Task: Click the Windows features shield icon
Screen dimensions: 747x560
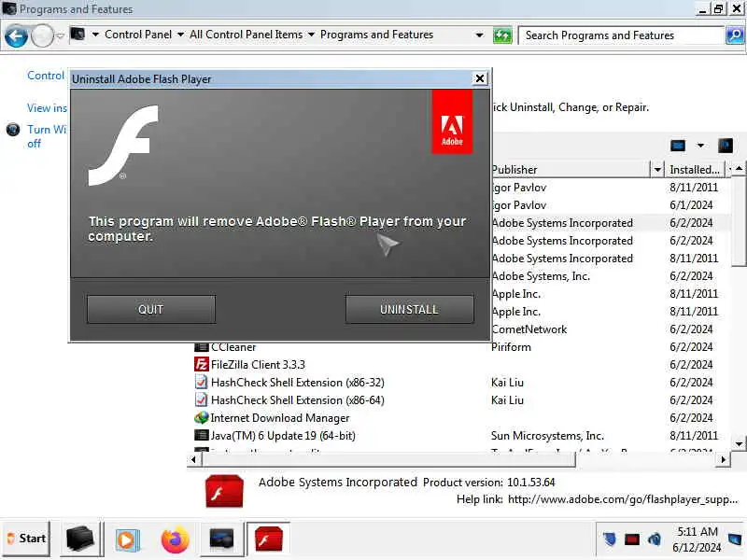Action: point(13,130)
